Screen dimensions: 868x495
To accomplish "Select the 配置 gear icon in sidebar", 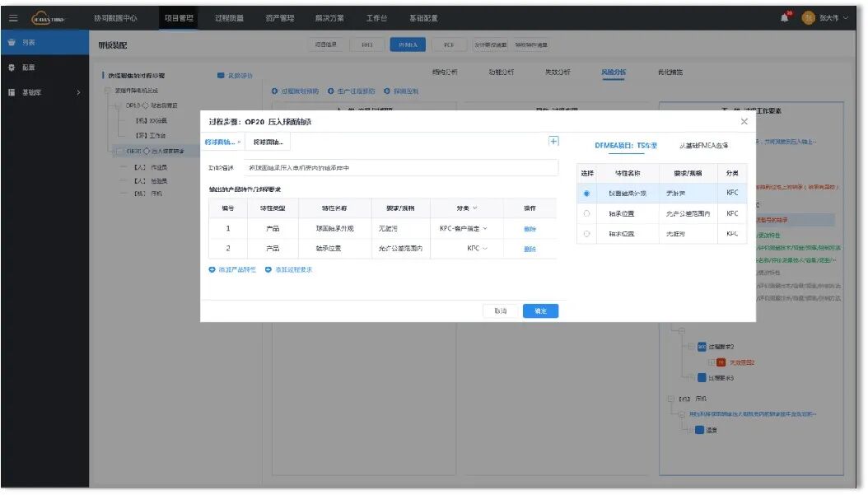I will click(12, 68).
